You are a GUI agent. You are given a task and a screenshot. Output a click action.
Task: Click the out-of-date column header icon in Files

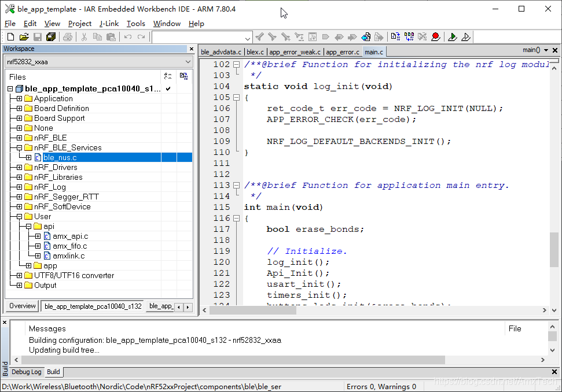click(x=184, y=76)
